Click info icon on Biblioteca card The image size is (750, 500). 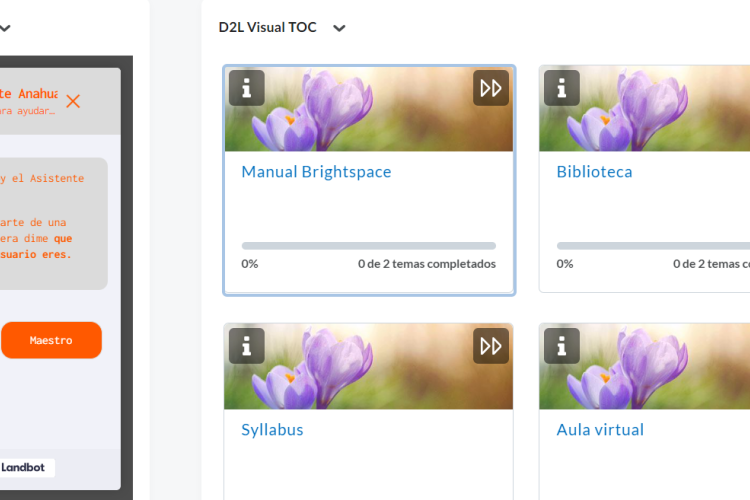point(562,88)
